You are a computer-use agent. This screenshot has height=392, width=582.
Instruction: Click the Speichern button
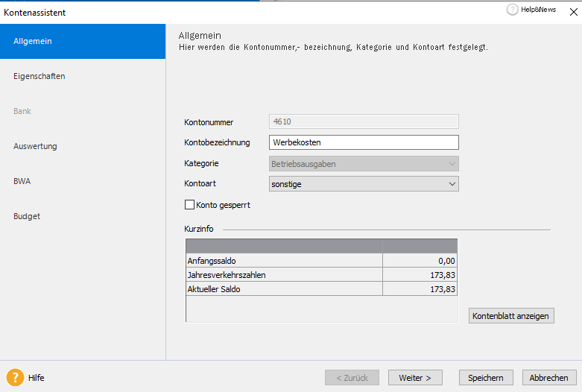pos(486,378)
